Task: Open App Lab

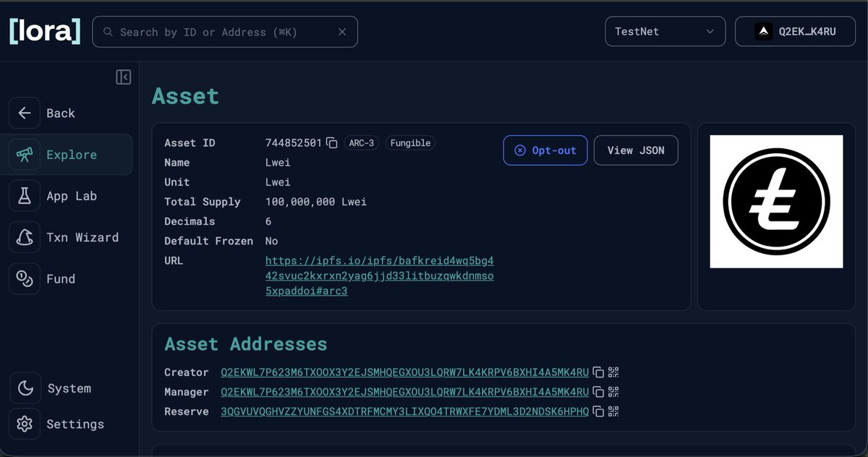Action: point(70,196)
